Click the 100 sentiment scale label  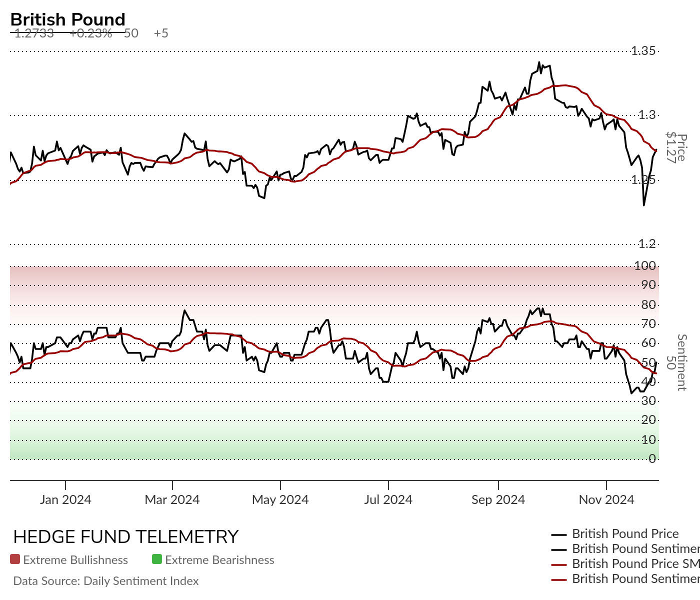coord(645,265)
